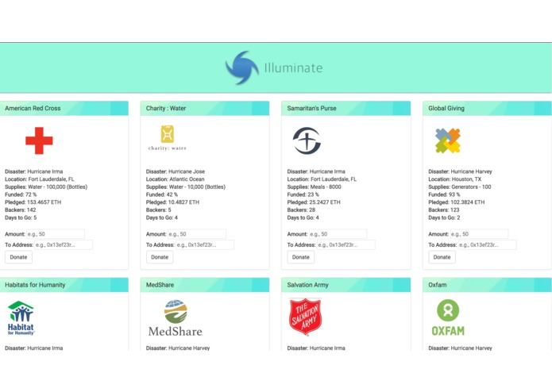Click 'Supplies: Water - 100,000 (Bottles)' text
The height and width of the screenshot is (392, 552).
[x=46, y=186]
